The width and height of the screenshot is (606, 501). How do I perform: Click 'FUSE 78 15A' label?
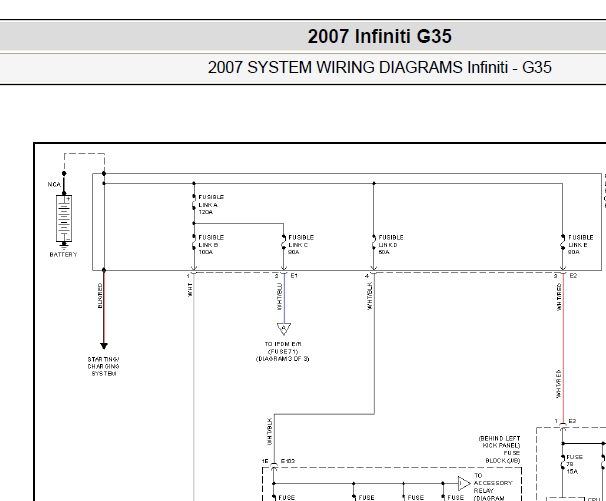coord(575,464)
